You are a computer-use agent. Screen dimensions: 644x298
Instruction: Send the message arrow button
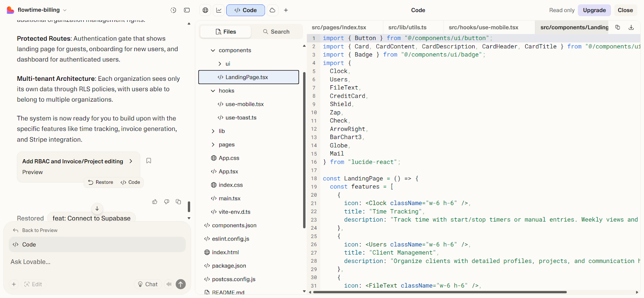[181, 284]
